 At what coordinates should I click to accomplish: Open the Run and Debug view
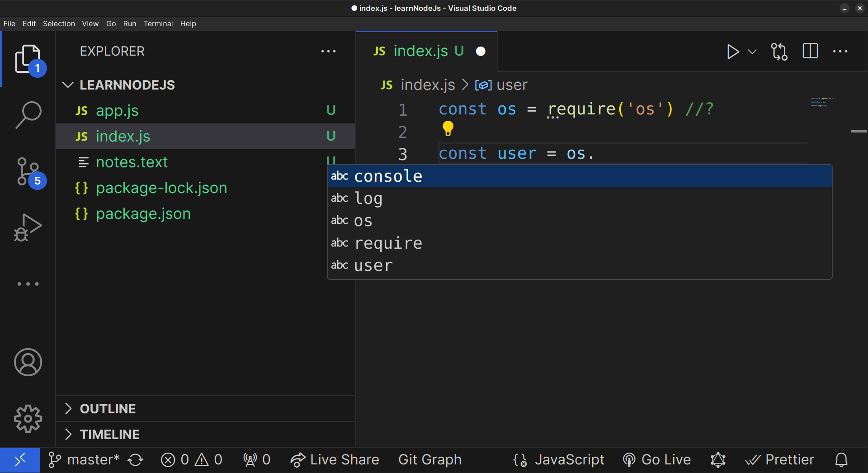click(28, 227)
